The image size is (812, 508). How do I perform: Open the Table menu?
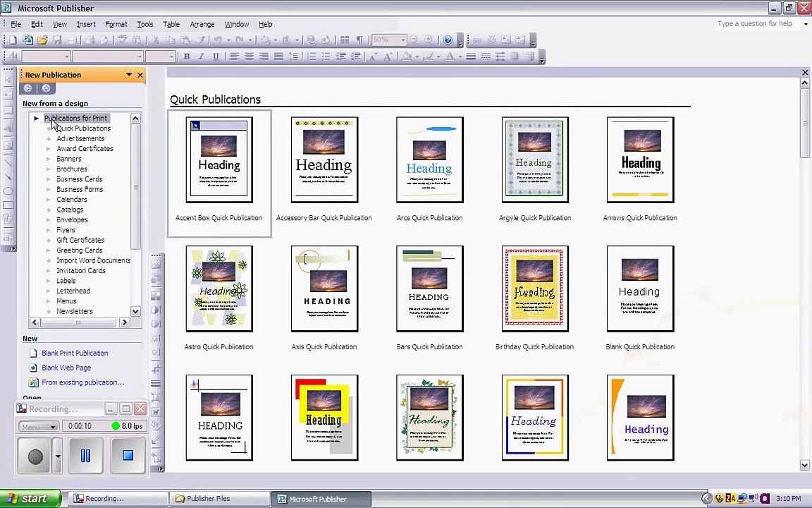(171, 25)
